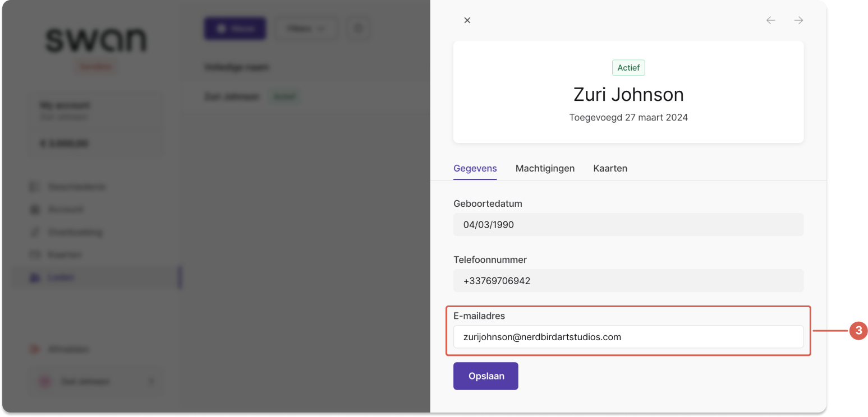Go to previous member with left arrow

coord(770,20)
